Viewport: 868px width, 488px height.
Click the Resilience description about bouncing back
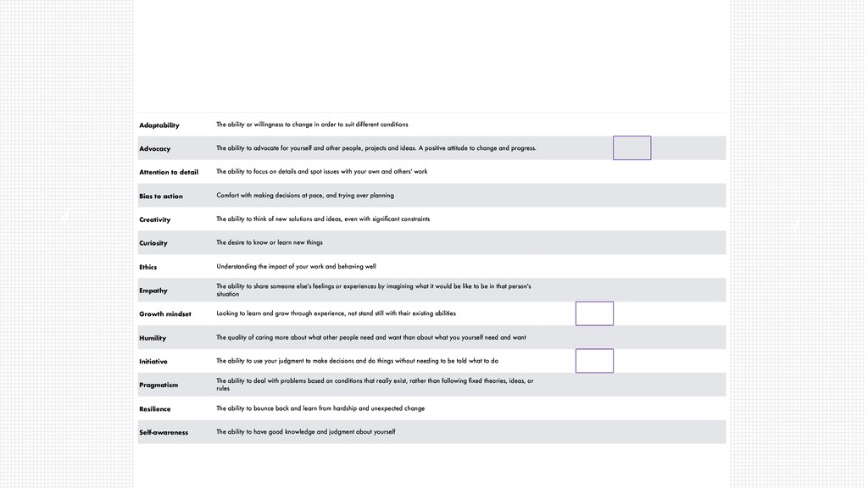click(320, 408)
